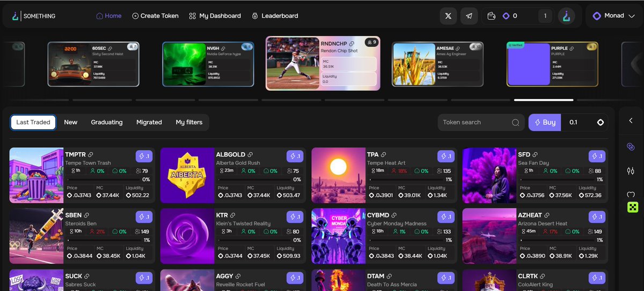This screenshot has width=644, height=291.
Task: Quick buy .1 lightning button on TMPTR
Action: [x=144, y=156]
